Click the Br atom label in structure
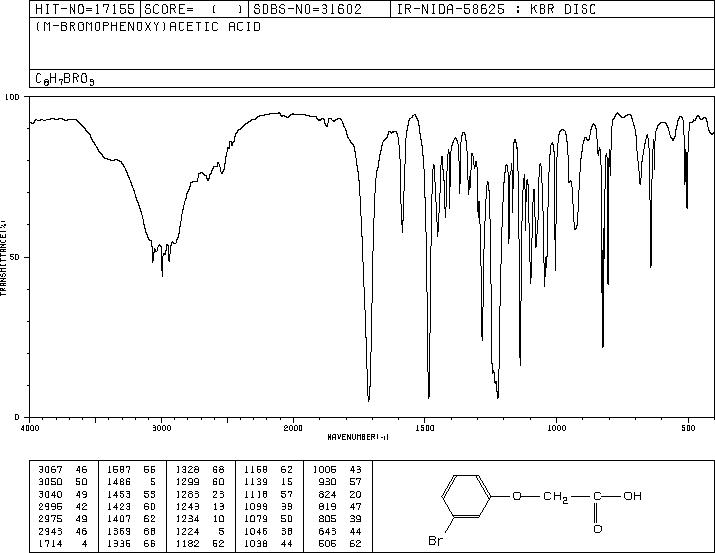Screen dimensions: 715x553 437,541
